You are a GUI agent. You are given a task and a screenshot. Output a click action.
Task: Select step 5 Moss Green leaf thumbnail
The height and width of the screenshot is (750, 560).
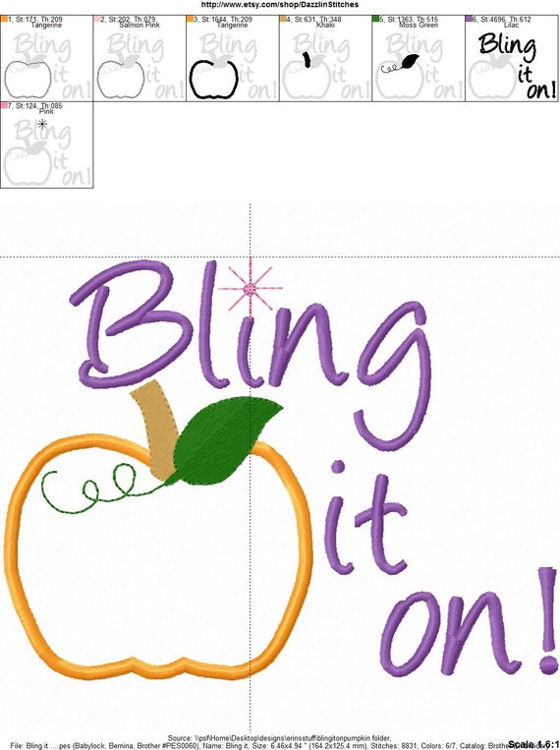pyautogui.click(x=419, y=58)
